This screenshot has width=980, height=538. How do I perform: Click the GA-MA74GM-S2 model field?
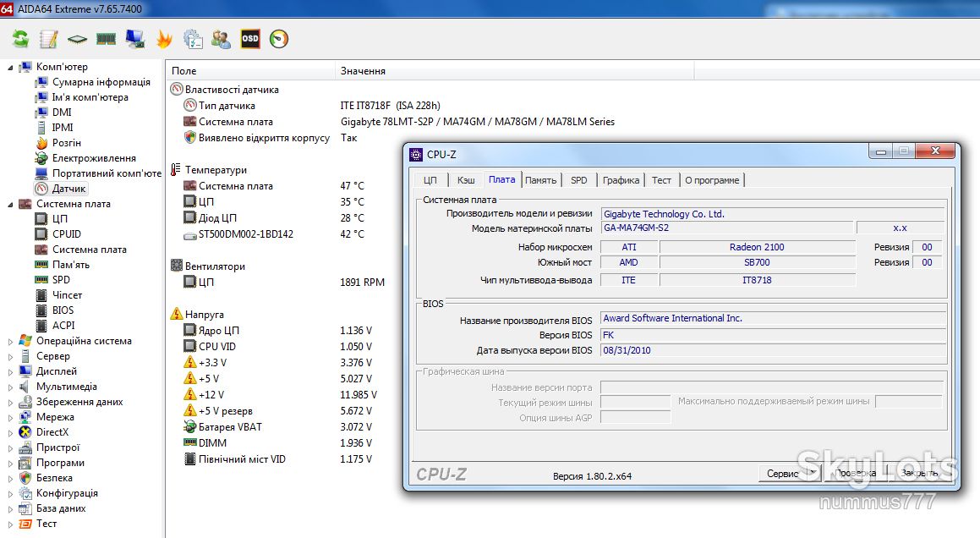coord(726,228)
